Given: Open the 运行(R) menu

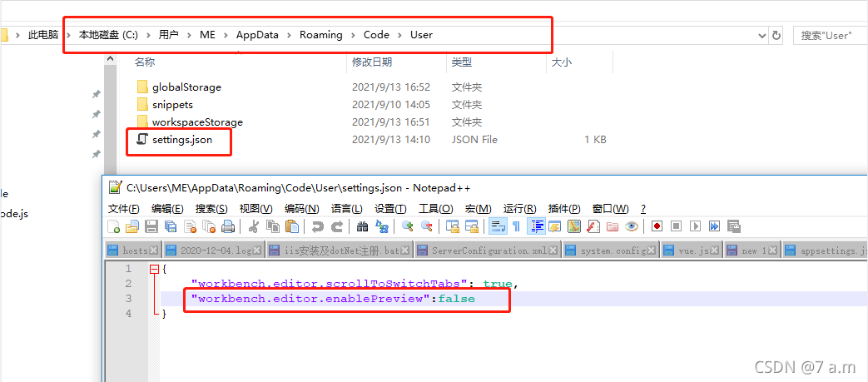Looking at the screenshot, I should (519, 209).
